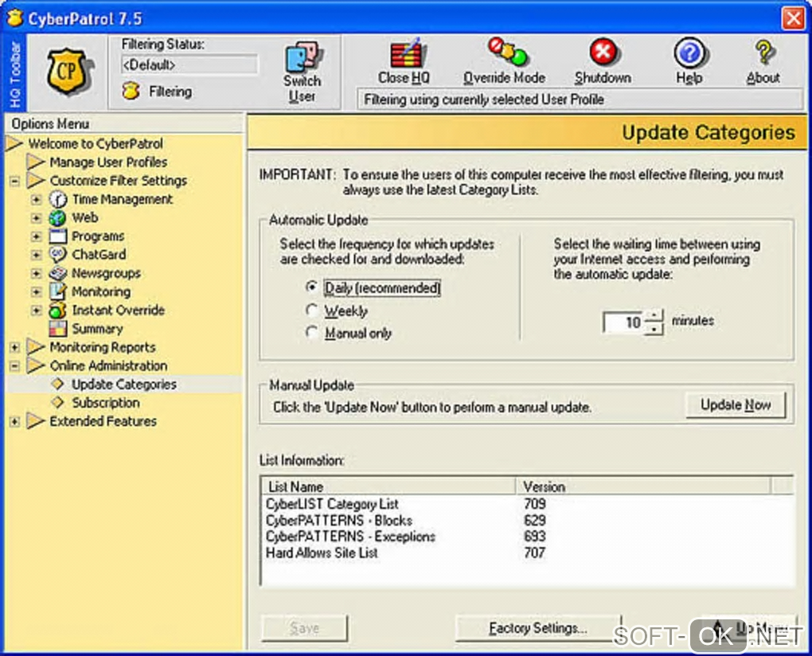Click the Web globe icon
The height and width of the screenshot is (656, 812).
[x=57, y=218]
